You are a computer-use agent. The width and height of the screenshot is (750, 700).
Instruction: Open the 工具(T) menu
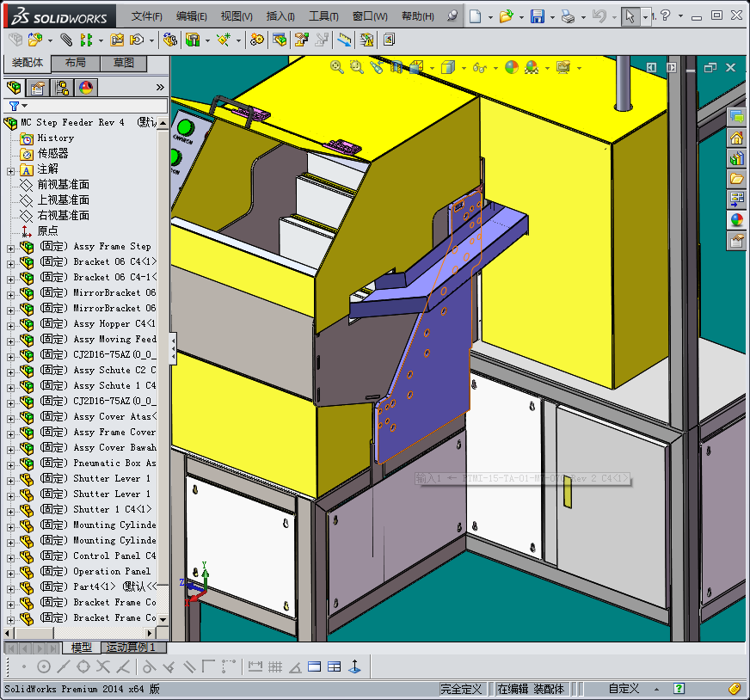[323, 16]
